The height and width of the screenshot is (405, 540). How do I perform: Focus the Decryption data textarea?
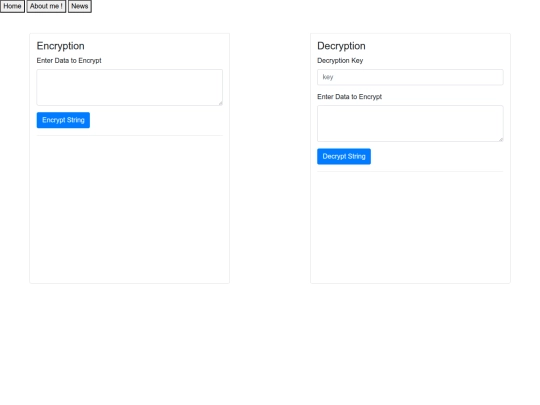410,124
